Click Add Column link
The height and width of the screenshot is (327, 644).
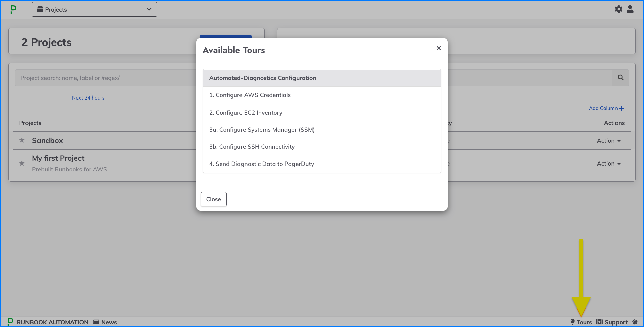(x=606, y=108)
